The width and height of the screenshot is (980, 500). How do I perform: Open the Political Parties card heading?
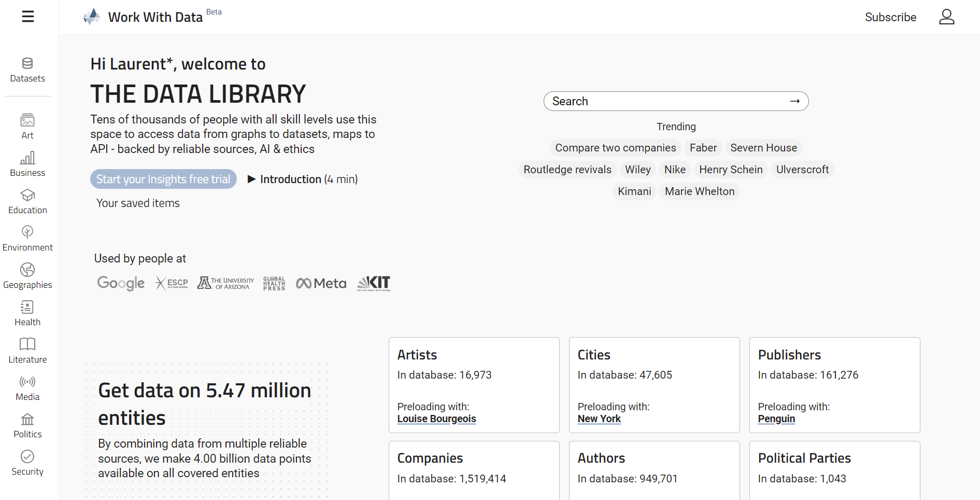804,459
